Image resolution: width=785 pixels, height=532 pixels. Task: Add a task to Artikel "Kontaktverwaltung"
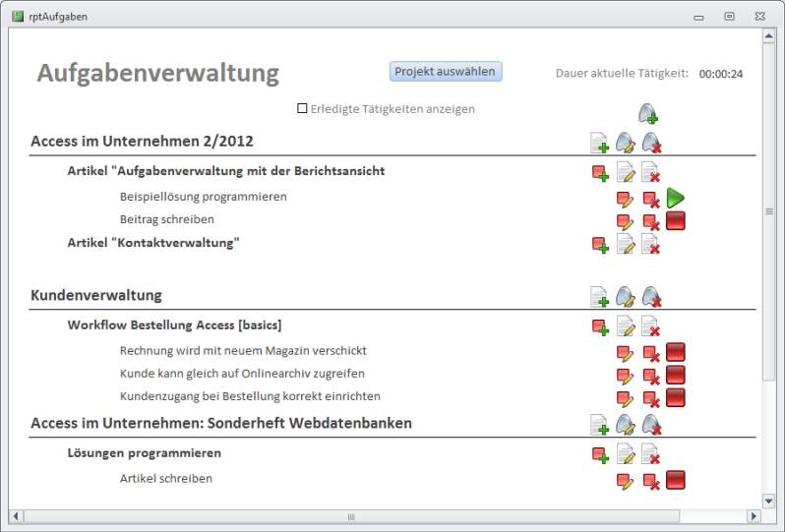(599, 244)
